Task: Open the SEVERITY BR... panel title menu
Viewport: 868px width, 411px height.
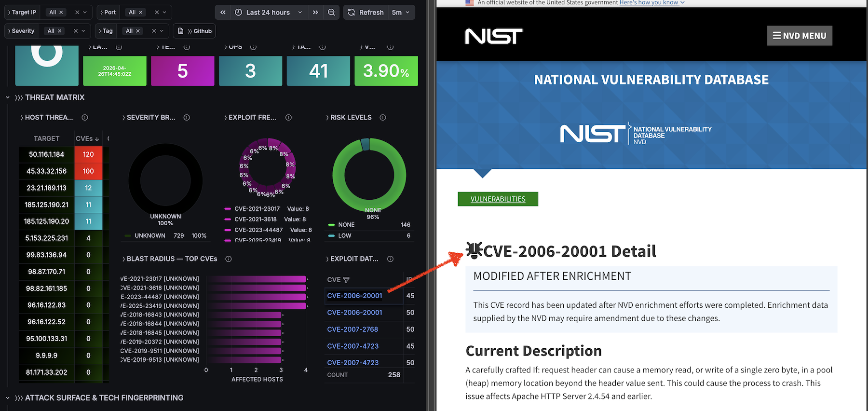Action: click(149, 118)
